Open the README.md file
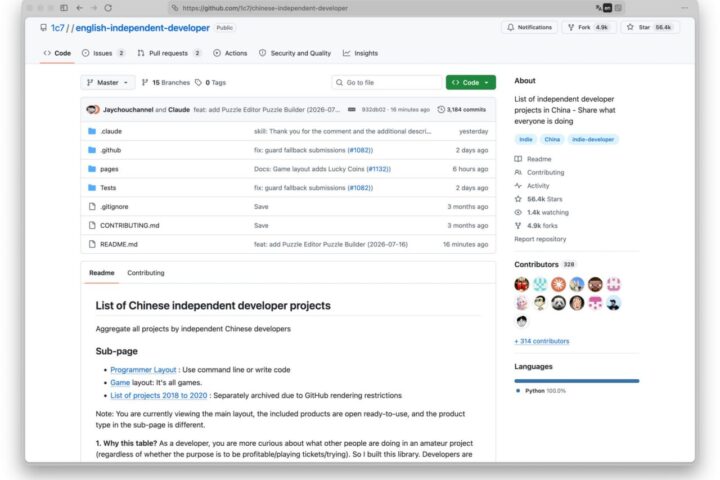The image size is (720, 480). tap(119, 244)
